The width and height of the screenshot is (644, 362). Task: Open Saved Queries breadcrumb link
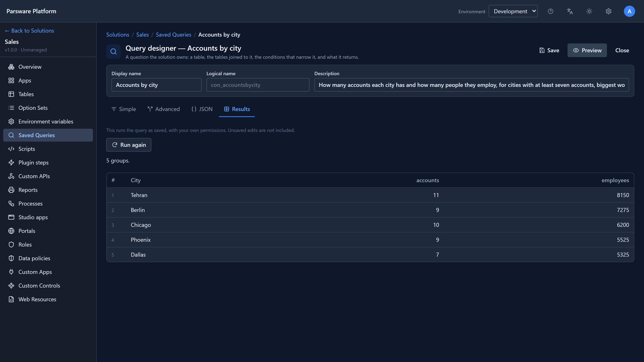point(173,35)
